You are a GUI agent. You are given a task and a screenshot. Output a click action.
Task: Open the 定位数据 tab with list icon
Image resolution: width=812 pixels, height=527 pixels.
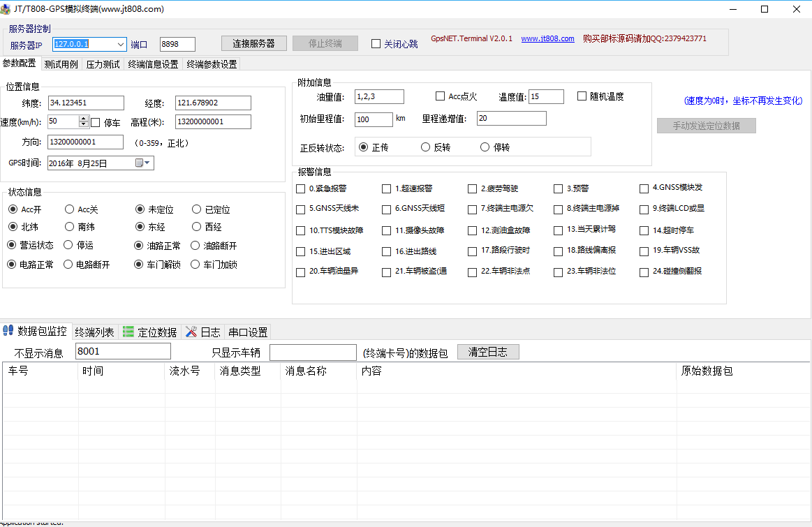(150, 332)
